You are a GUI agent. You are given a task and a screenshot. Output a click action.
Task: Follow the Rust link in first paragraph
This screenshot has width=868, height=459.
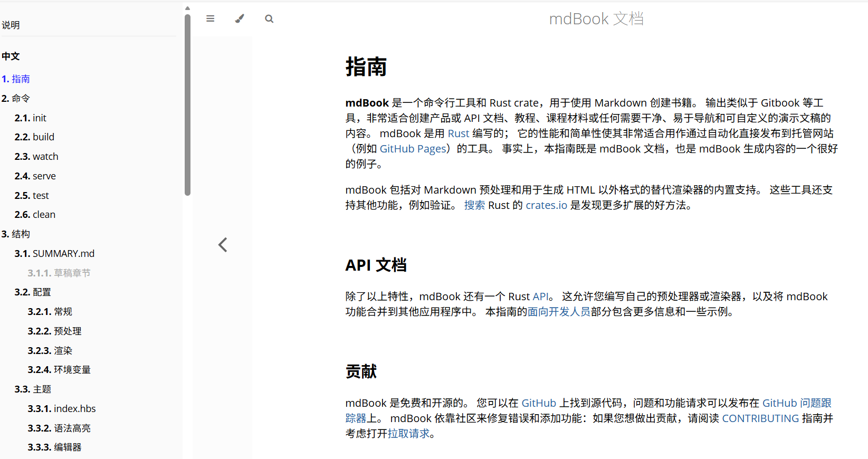click(459, 133)
